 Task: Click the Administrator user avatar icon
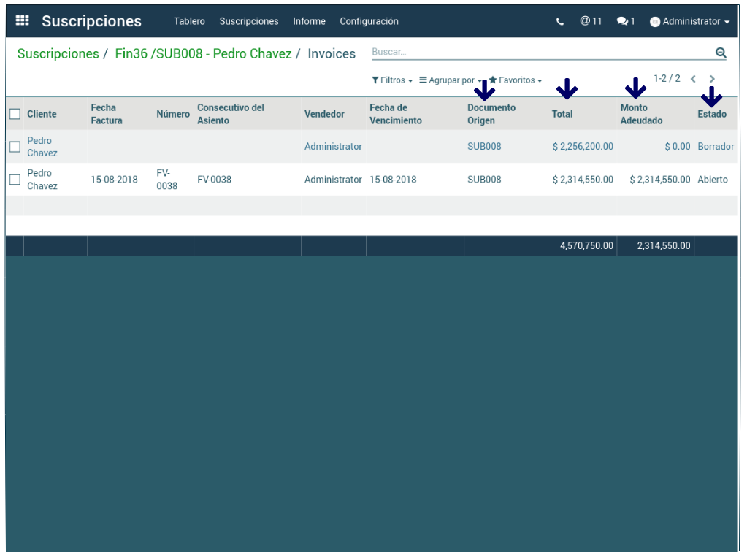pyautogui.click(x=655, y=22)
